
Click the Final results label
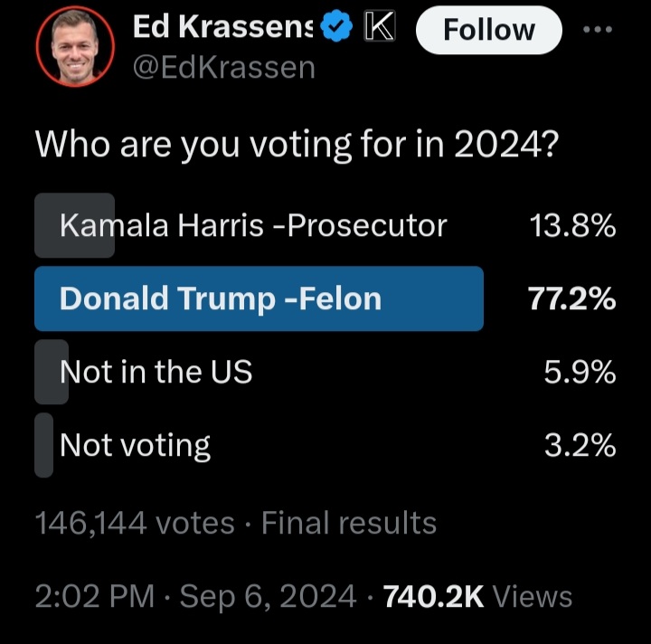coord(349,522)
